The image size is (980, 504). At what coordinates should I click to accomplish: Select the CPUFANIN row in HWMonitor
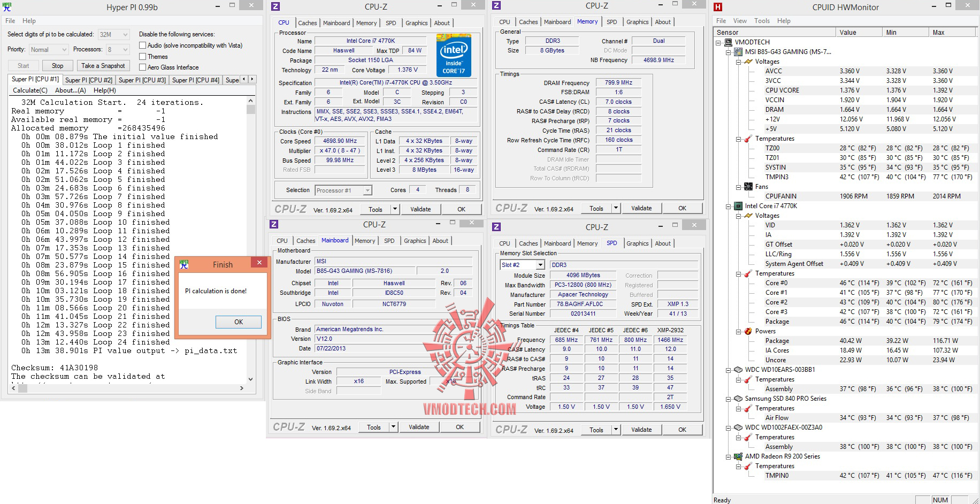pyautogui.click(x=870, y=196)
